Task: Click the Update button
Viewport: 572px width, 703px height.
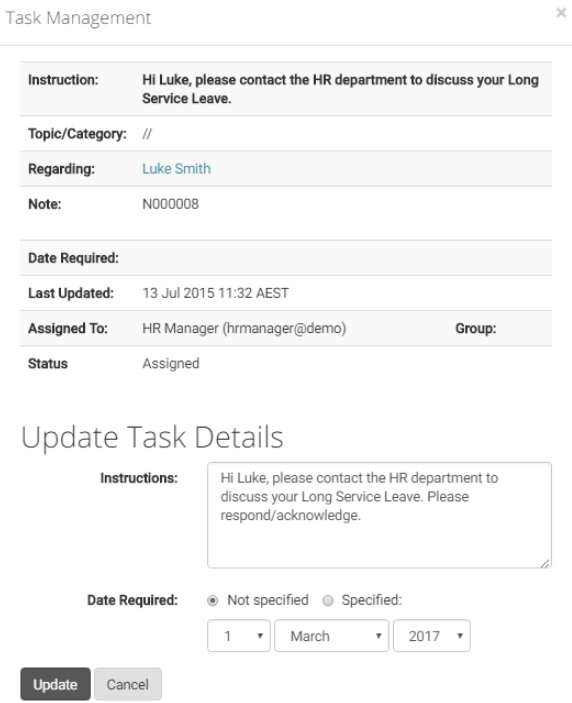Action: tap(55, 684)
